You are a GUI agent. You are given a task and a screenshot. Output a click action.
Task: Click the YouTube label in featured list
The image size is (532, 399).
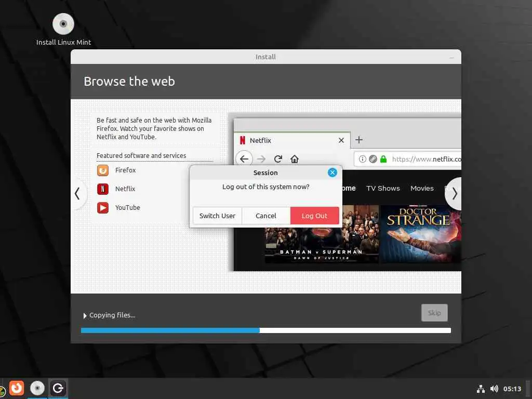[128, 208]
